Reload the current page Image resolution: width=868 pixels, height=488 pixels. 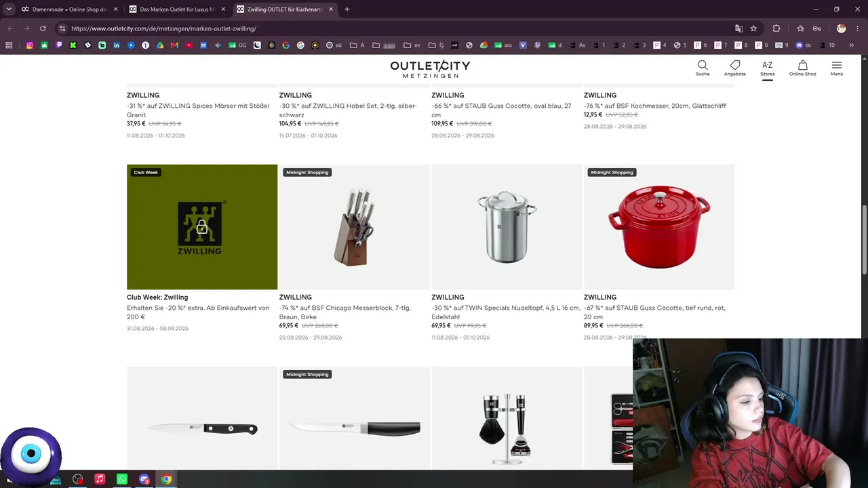point(43,28)
